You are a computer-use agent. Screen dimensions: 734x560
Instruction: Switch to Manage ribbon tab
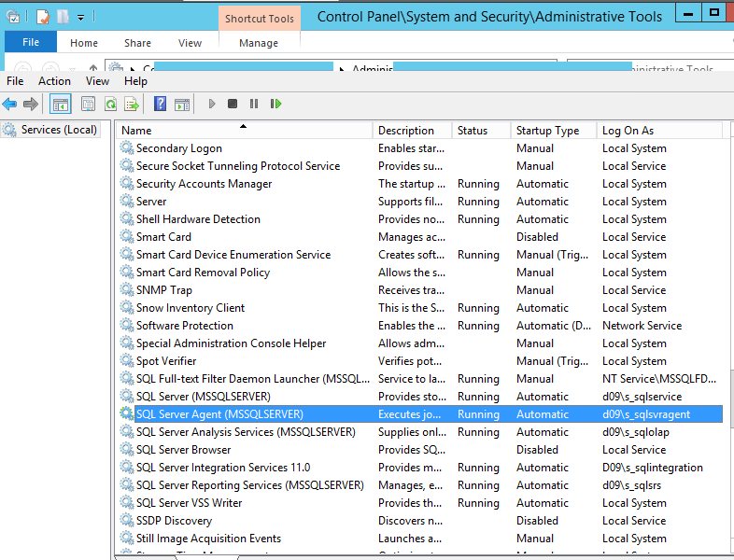259,43
